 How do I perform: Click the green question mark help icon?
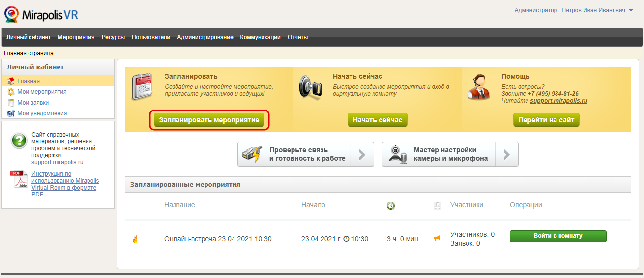tap(19, 140)
